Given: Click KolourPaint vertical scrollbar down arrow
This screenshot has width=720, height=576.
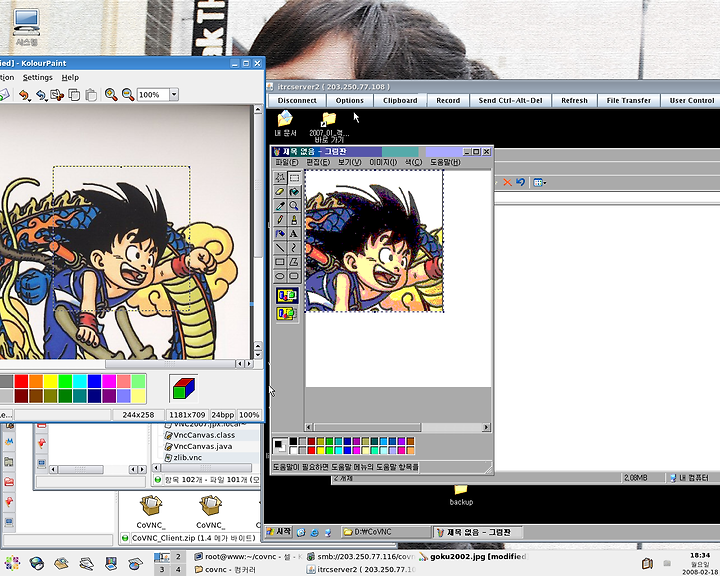Looking at the screenshot, I should tap(258, 355).
